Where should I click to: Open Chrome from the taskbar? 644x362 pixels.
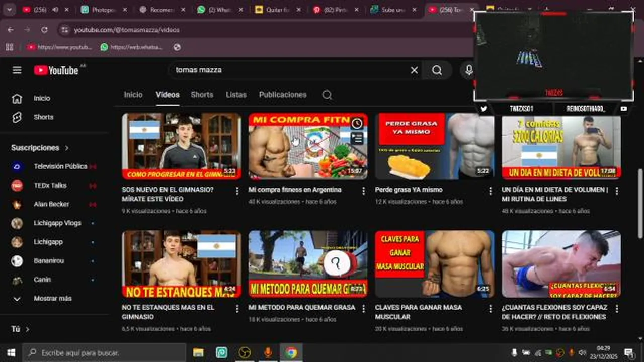(291, 352)
